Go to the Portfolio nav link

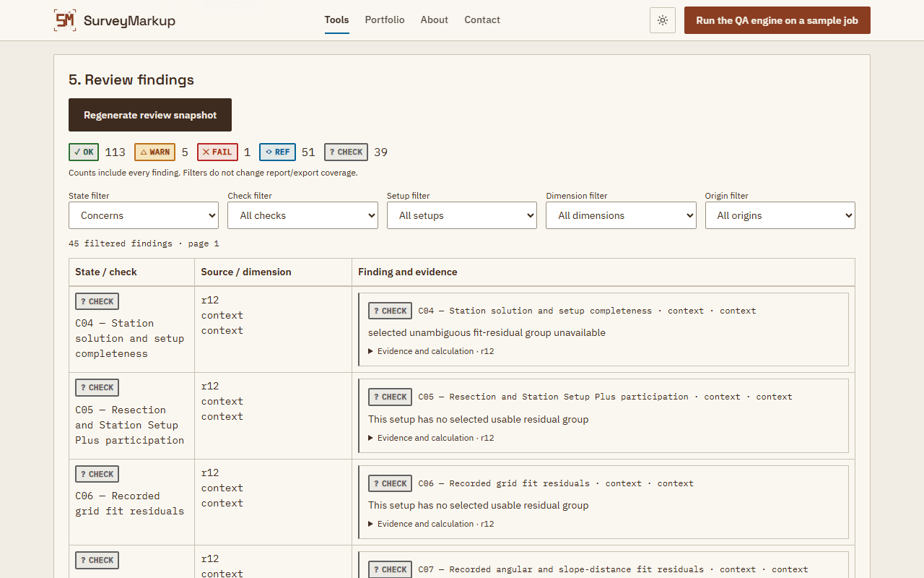385,20
